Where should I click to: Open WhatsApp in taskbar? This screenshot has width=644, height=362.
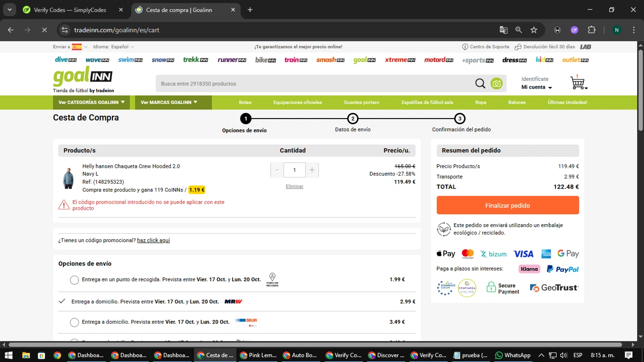[x=513, y=355]
